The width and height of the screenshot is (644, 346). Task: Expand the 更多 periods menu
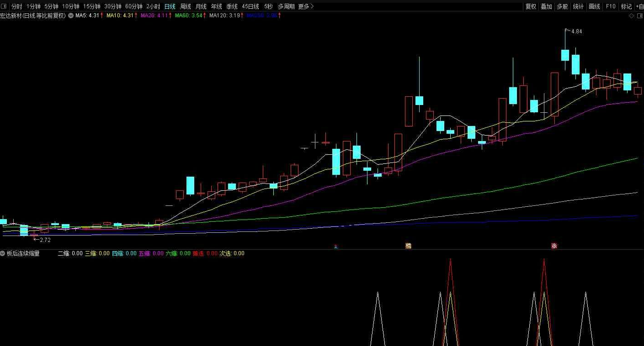pyautogui.click(x=305, y=6)
